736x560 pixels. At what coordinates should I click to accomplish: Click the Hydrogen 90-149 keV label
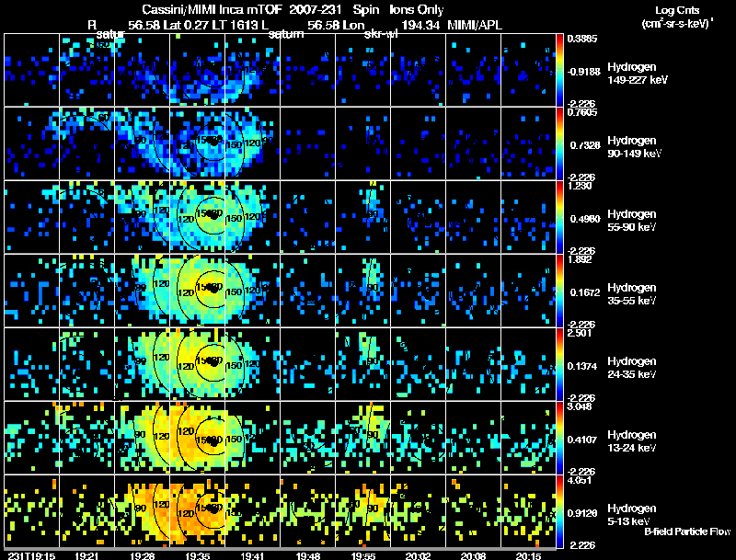pyautogui.click(x=635, y=147)
